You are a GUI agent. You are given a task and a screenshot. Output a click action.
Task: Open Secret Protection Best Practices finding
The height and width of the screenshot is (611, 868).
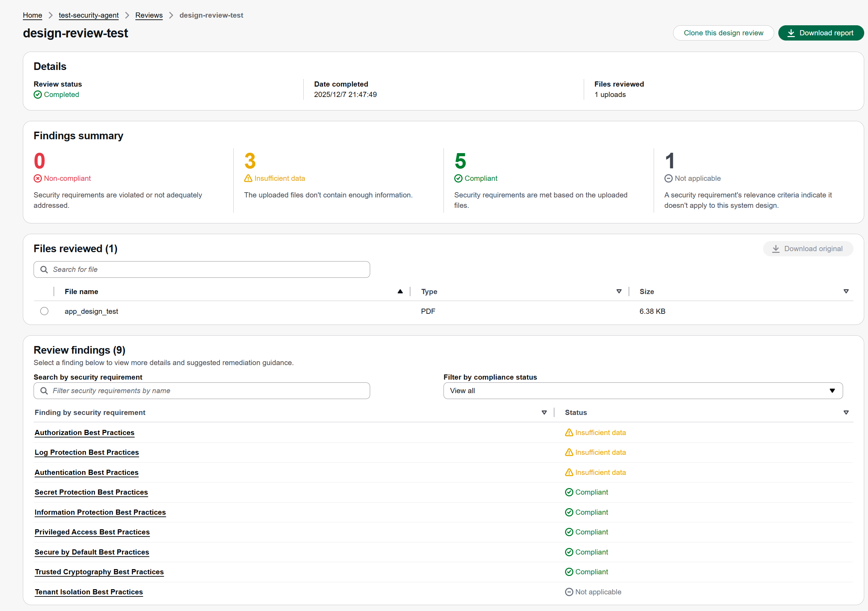click(x=91, y=492)
